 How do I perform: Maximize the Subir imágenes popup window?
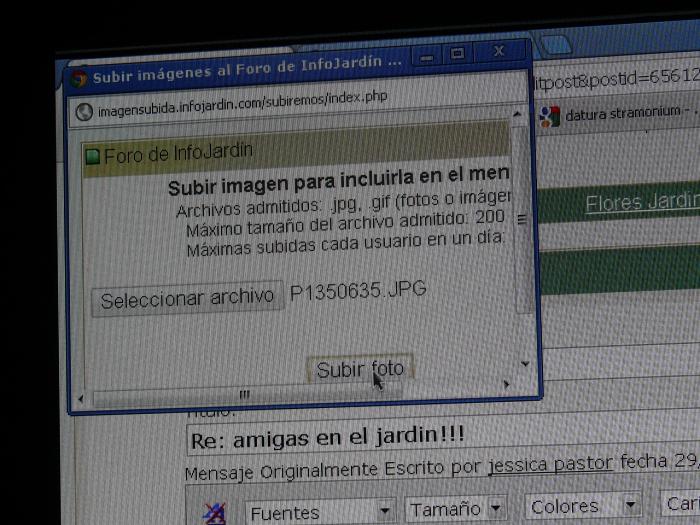pos(457,54)
